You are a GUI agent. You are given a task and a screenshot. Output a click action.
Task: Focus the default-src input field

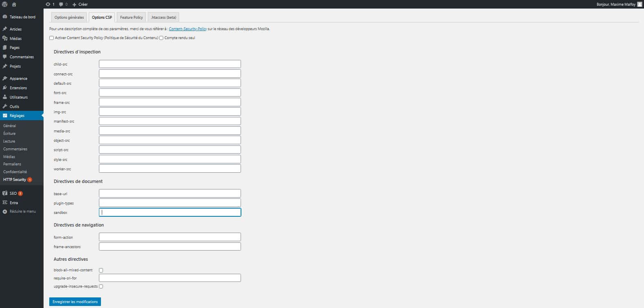click(170, 83)
